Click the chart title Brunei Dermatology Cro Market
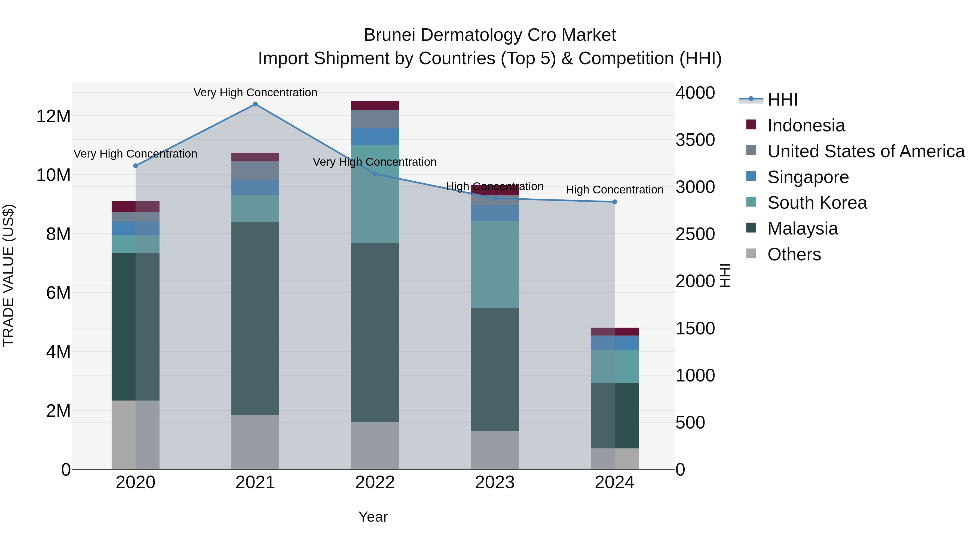 coord(490,35)
